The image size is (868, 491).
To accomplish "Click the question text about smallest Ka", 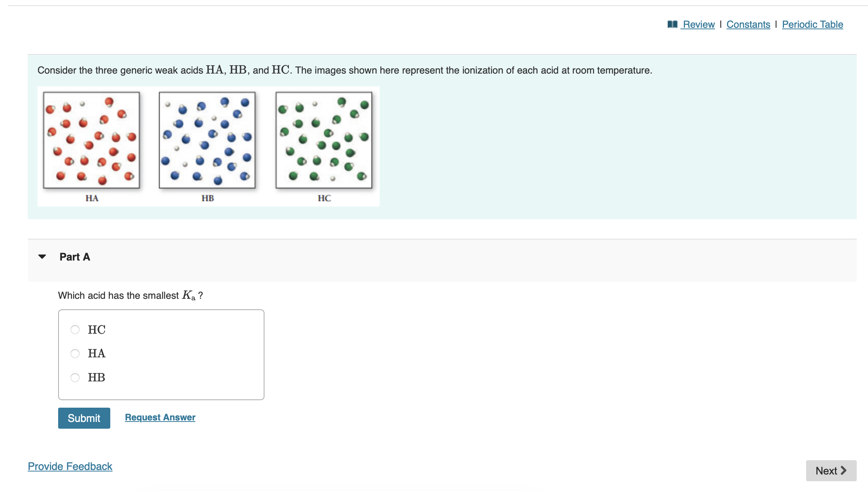I will tap(131, 295).
